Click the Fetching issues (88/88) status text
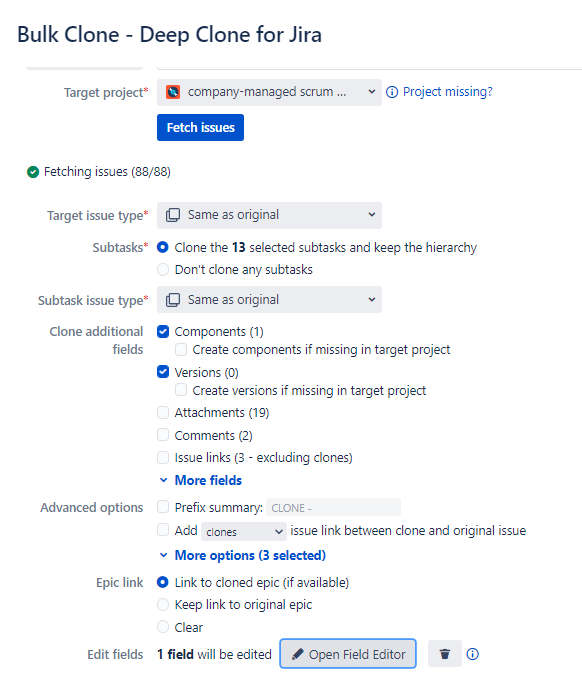This screenshot has height=674, width=582. click(x=107, y=172)
